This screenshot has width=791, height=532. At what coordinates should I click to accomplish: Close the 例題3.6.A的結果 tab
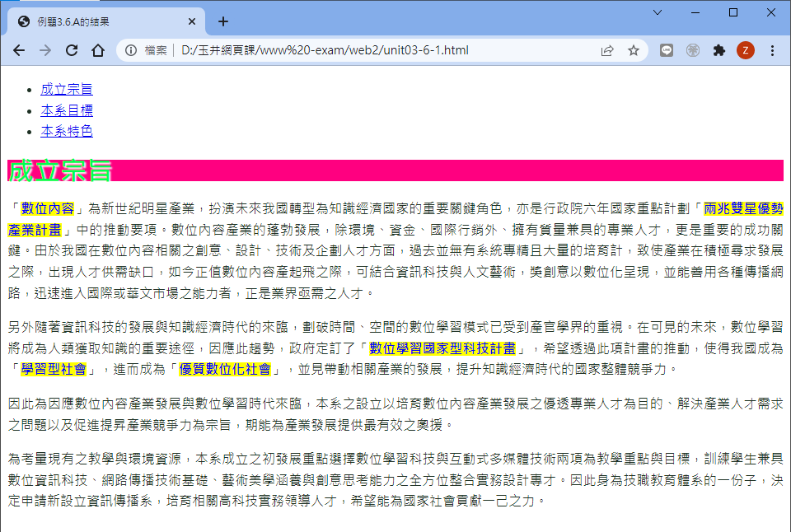click(192, 21)
